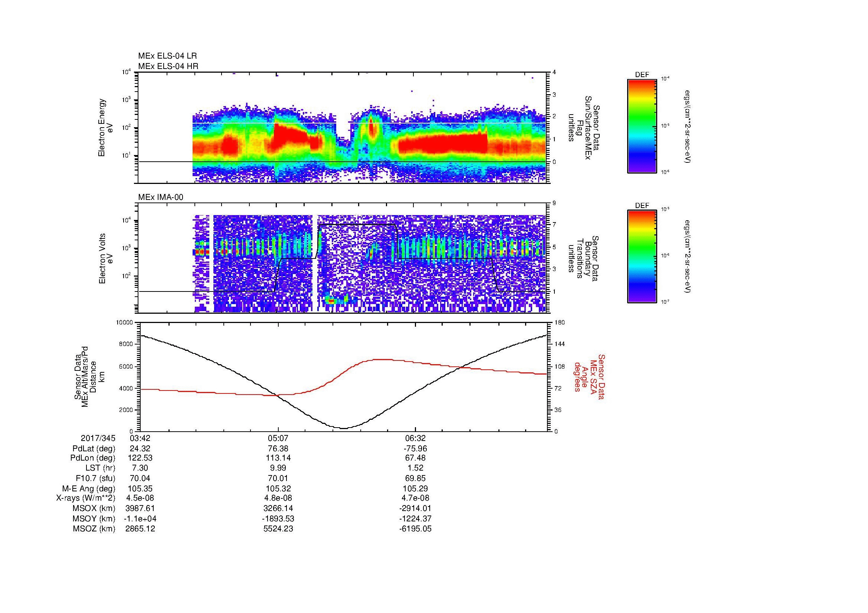Click LST value 9.99

coord(278,468)
